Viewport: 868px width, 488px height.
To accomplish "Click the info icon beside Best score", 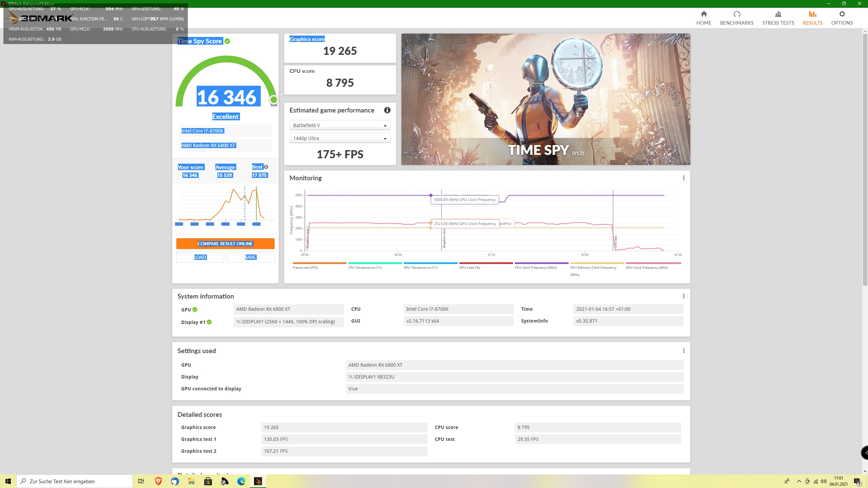I will (x=266, y=167).
